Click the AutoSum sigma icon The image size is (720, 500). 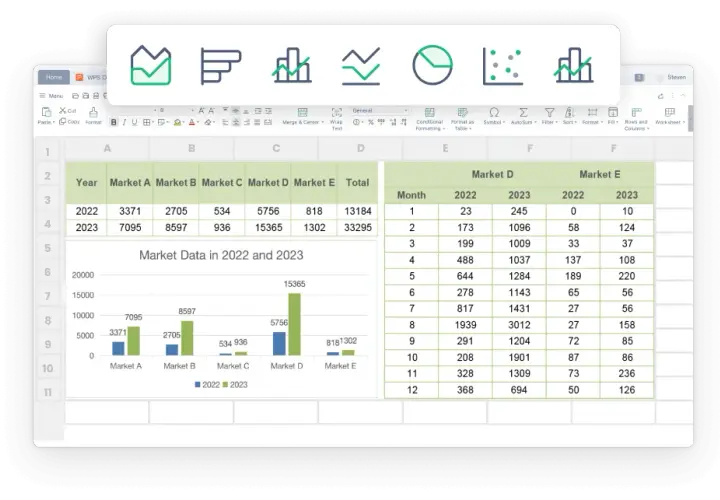tap(523, 112)
